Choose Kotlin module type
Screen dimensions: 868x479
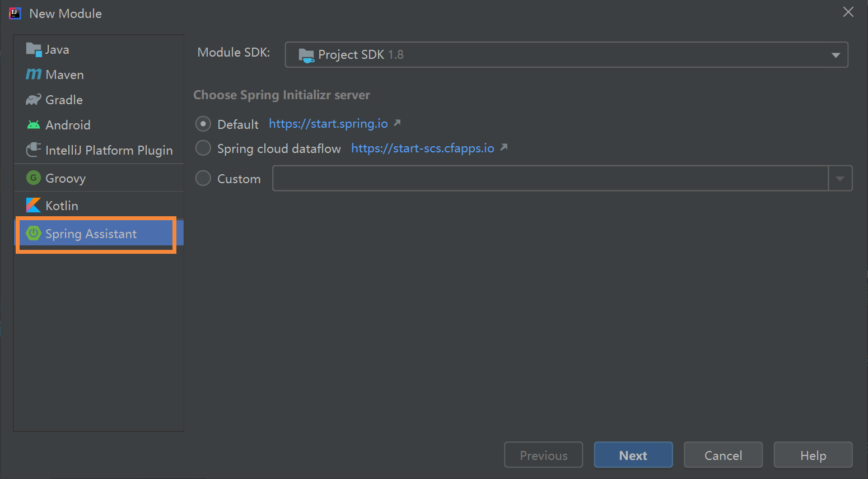click(x=99, y=206)
